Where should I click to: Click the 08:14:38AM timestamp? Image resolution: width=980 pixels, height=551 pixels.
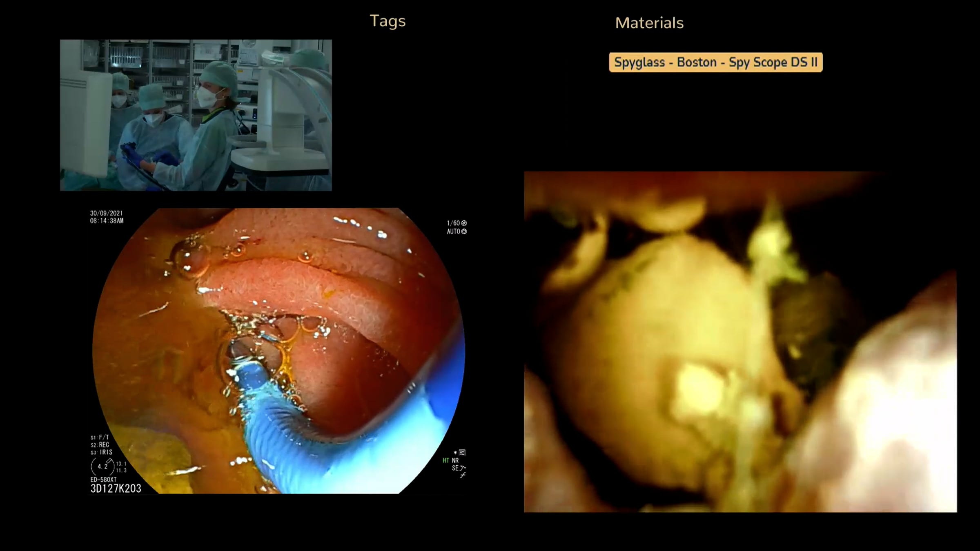[x=107, y=221]
